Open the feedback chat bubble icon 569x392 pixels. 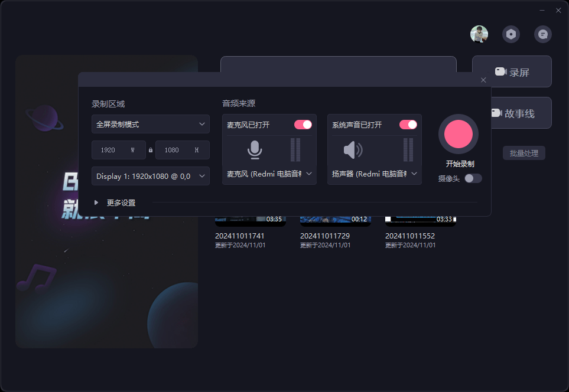(543, 34)
